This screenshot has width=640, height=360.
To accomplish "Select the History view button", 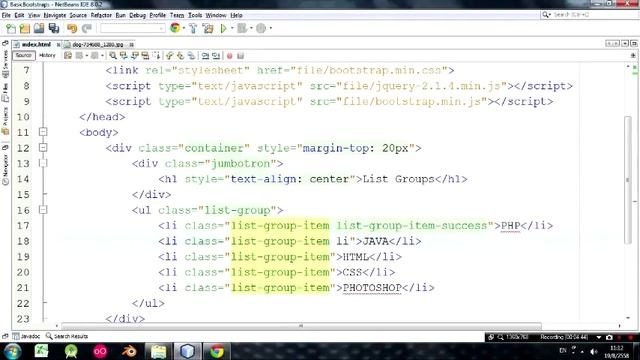I will pos(47,56).
